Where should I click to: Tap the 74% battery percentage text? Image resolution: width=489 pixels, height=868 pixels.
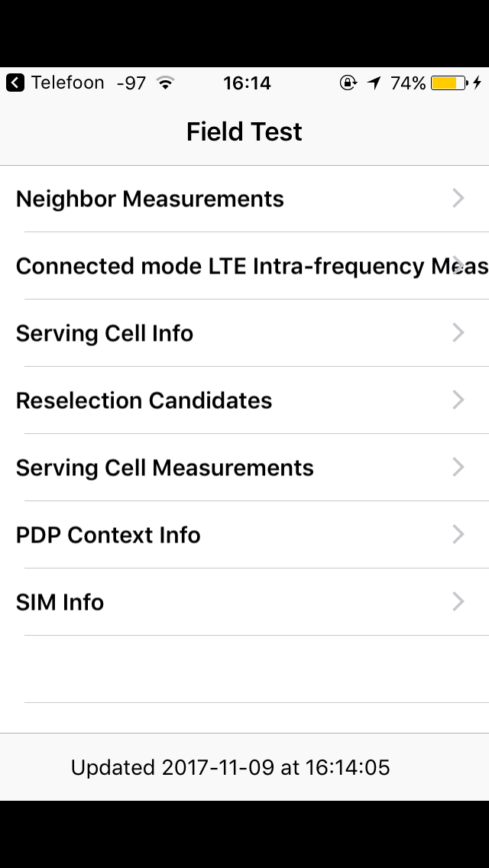coord(408,83)
